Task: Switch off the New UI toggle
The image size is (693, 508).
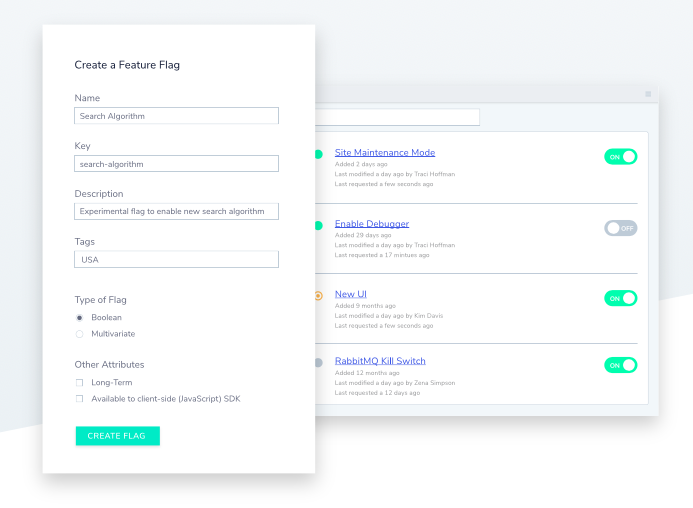Action: click(x=620, y=298)
